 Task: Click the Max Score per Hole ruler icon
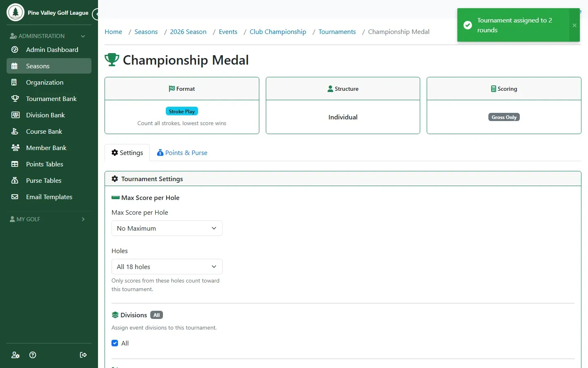(x=116, y=197)
